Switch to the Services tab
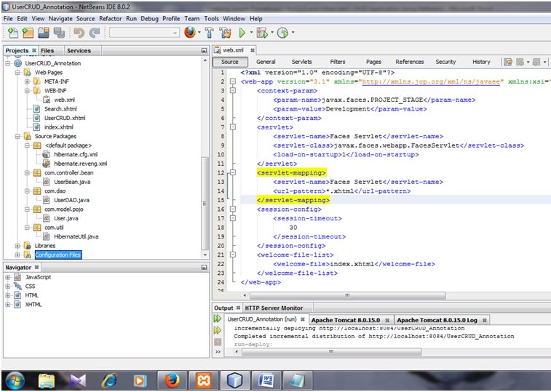Viewport: 551px width, 392px height. (x=79, y=50)
